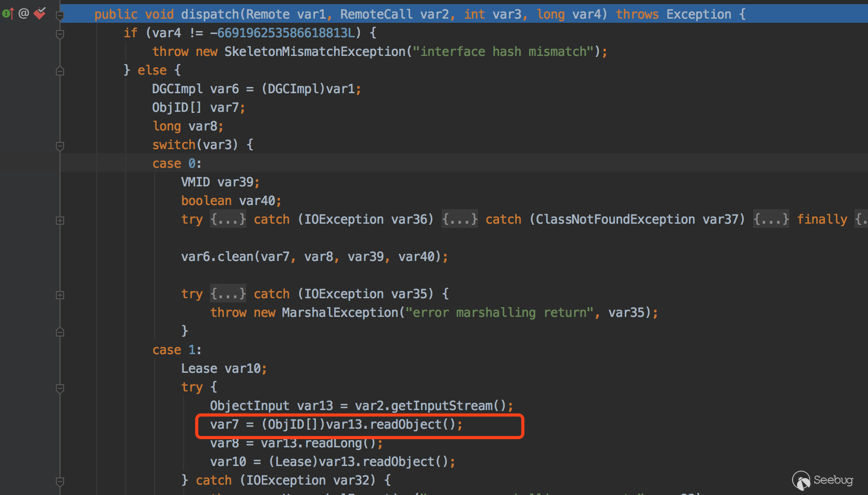Expand folded {...} after catch IOException var36
Screen dimensions: 868x495
[x=460, y=220]
